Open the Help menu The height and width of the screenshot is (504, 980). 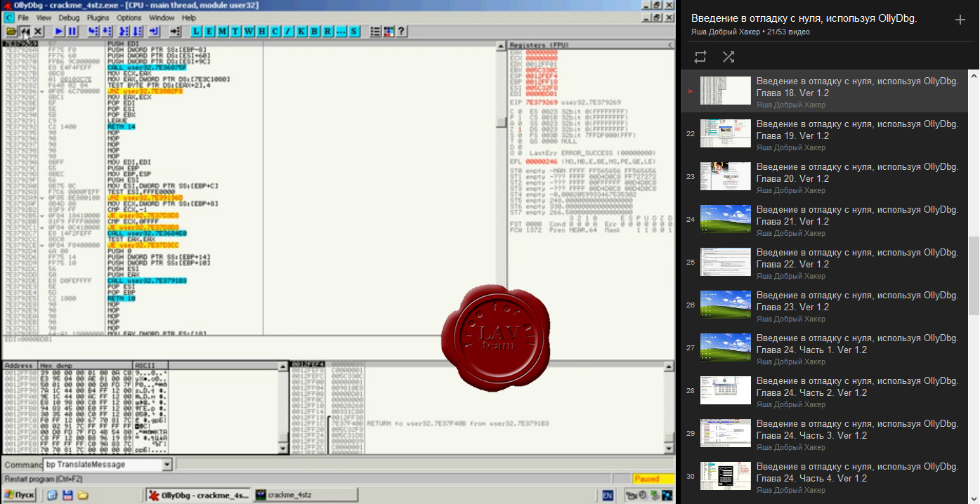(189, 18)
